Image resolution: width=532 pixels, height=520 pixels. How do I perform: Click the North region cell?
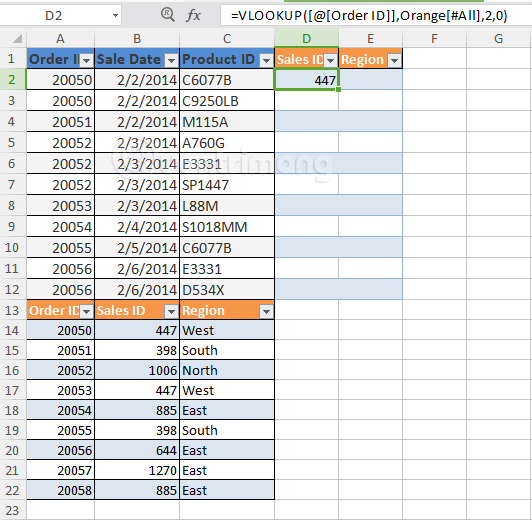227,370
